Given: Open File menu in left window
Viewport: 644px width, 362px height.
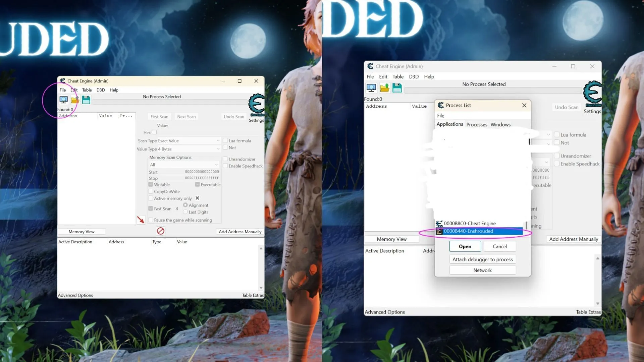Looking at the screenshot, I should [x=63, y=90].
